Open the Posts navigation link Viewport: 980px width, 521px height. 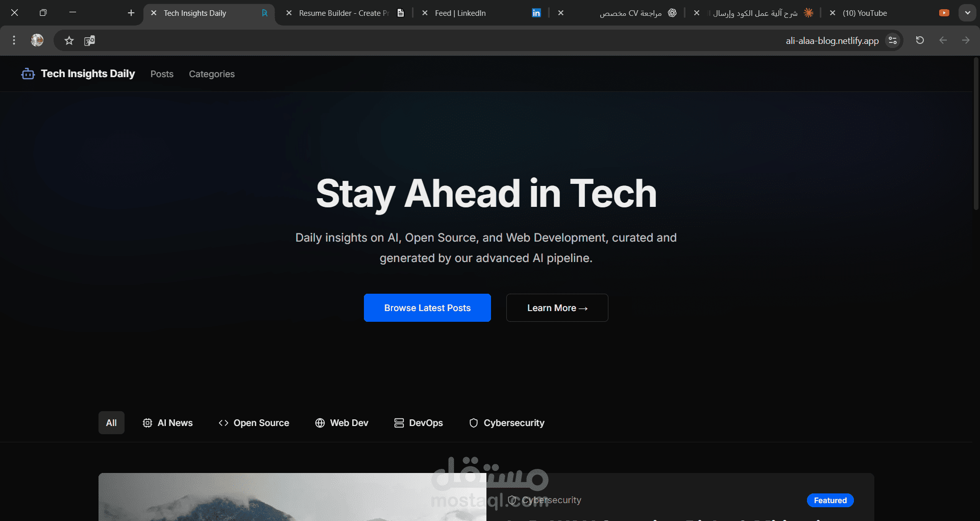click(x=162, y=74)
